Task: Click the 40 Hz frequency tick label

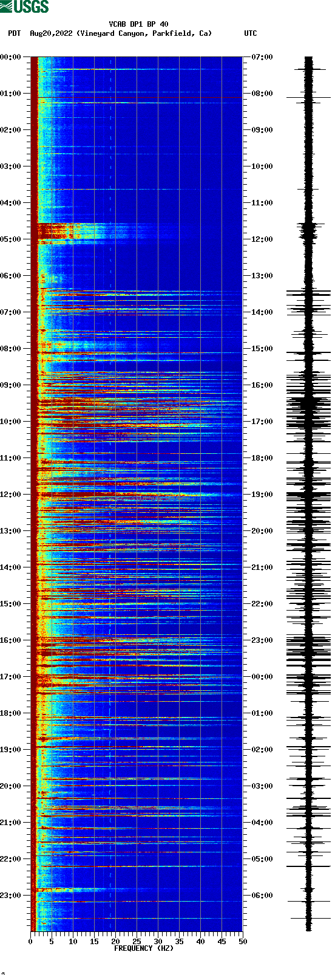Action: [x=200, y=942]
